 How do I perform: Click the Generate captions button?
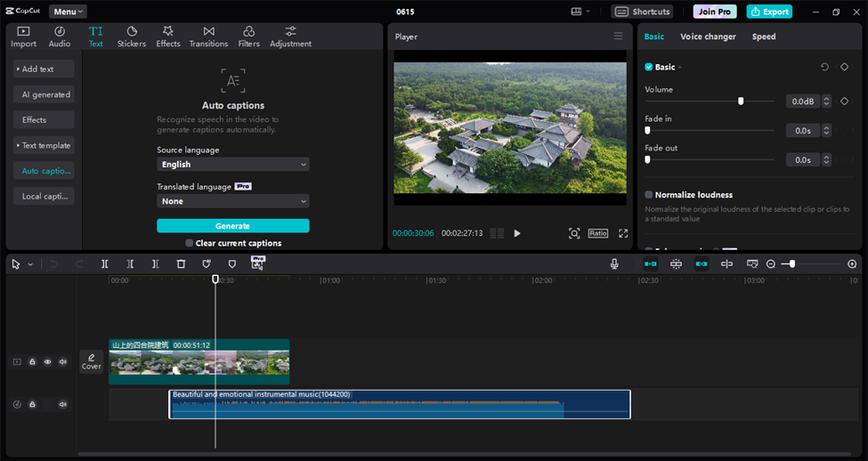pyautogui.click(x=233, y=226)
